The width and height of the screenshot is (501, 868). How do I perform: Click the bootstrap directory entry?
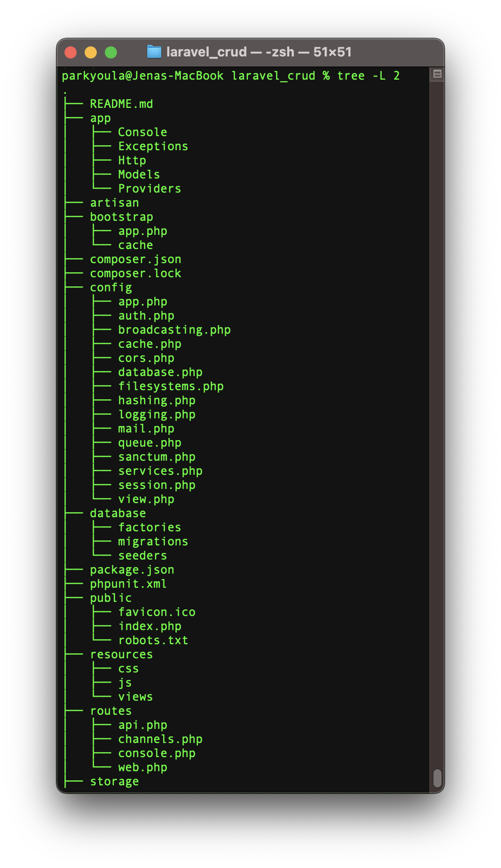[x=121, y=217]
